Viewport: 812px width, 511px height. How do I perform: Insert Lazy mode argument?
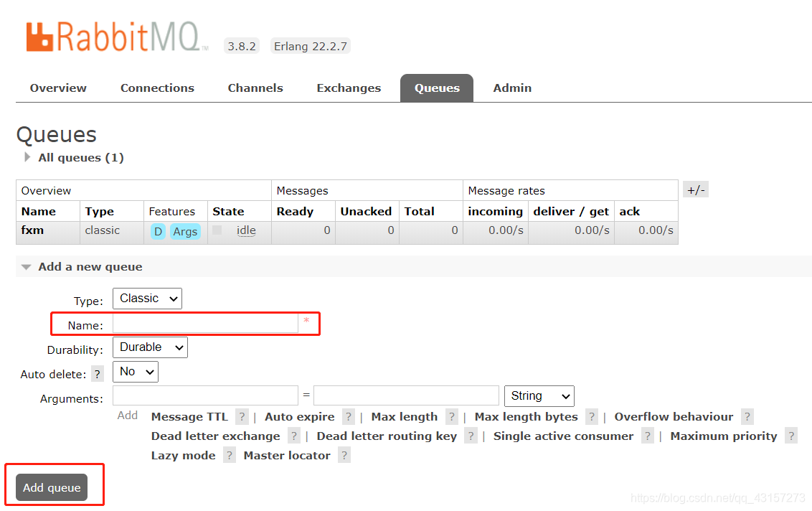(x=184, y=456)
